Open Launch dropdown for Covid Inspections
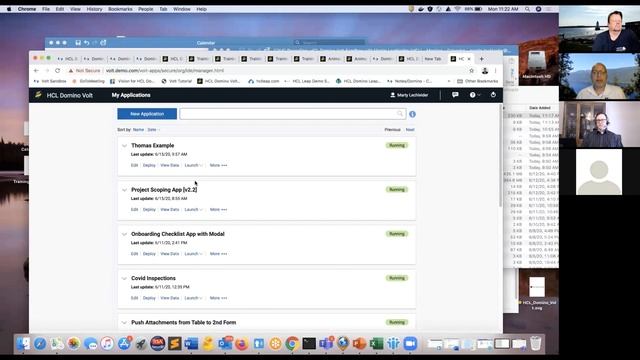 click(193, 298)
